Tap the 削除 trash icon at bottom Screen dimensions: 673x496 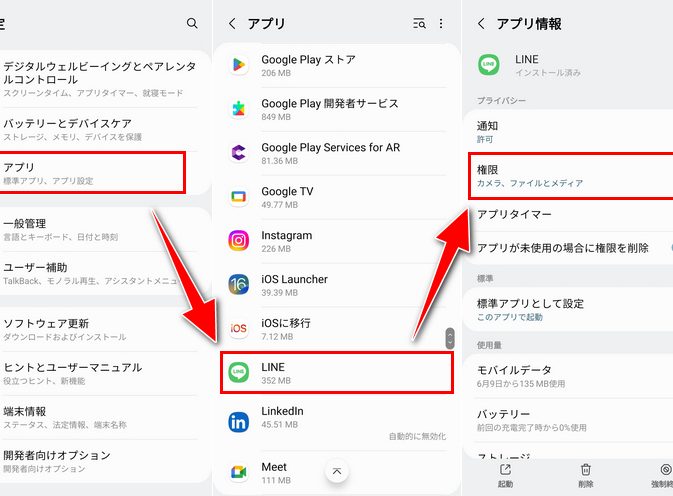point(585,470)
